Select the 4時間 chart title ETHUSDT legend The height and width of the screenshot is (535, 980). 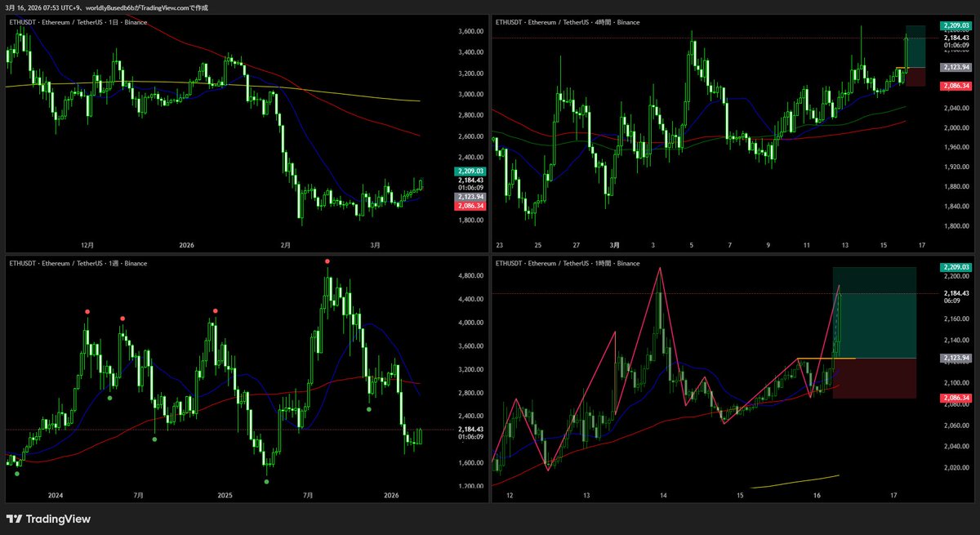click(568, 22)
